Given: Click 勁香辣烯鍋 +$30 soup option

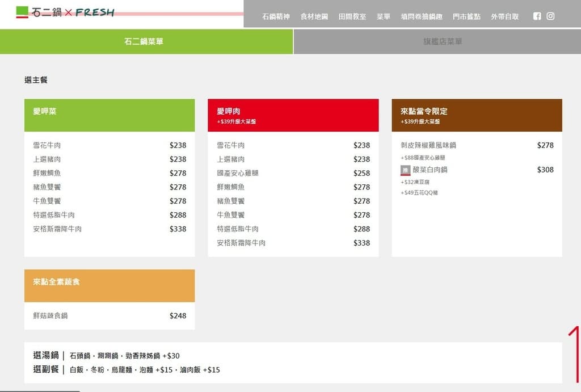Looking at the screenshot, I should pyautogui.click(x=152, y=356).
